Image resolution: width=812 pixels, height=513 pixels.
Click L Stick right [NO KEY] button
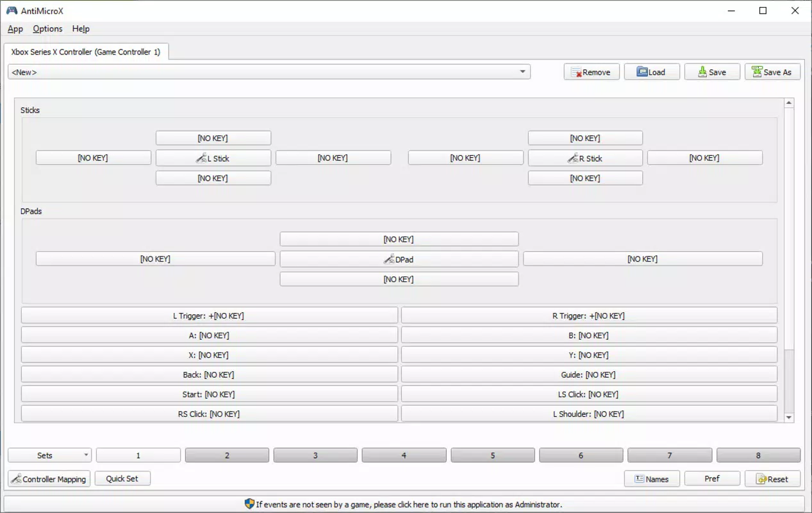point(333,158)
